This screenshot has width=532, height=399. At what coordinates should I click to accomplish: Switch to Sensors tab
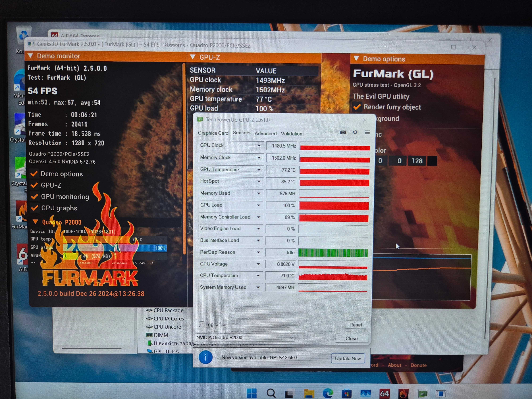(242, 133)
